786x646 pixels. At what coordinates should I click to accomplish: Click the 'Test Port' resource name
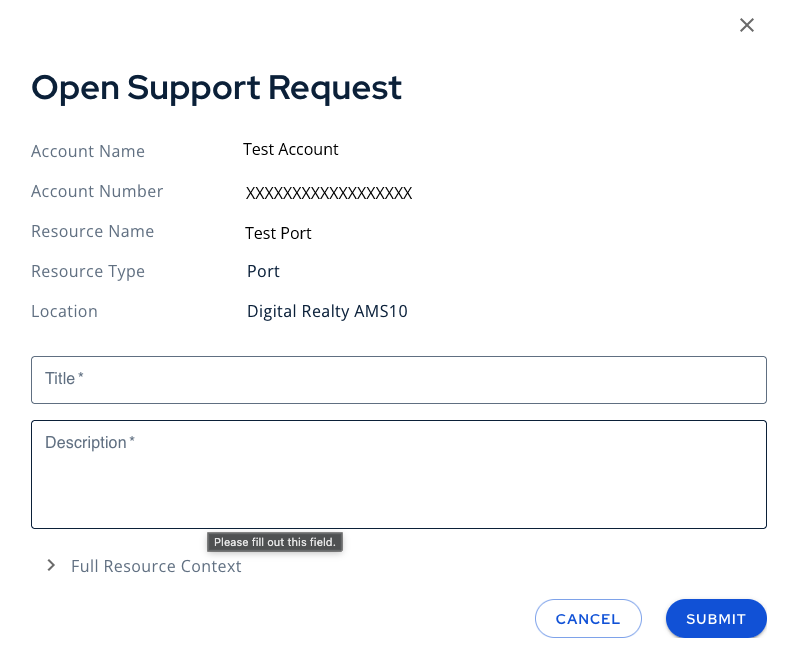point(278,233)
